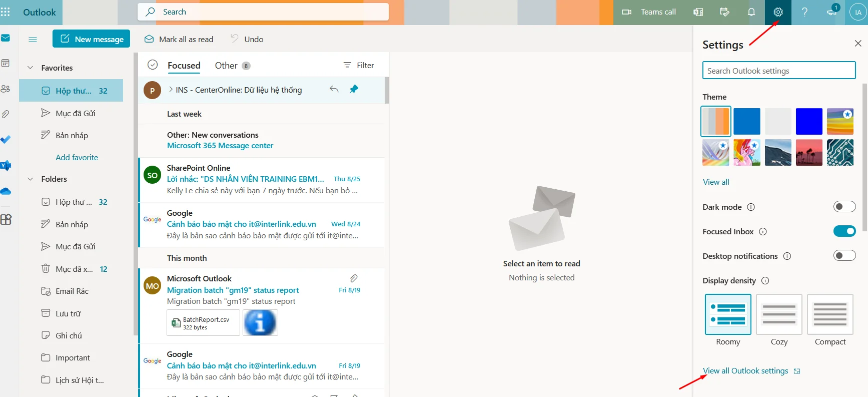The width and height of the screenshot is (868, 397).
Task: Toggle the hamburger navigation pane button
Action: 33,39
